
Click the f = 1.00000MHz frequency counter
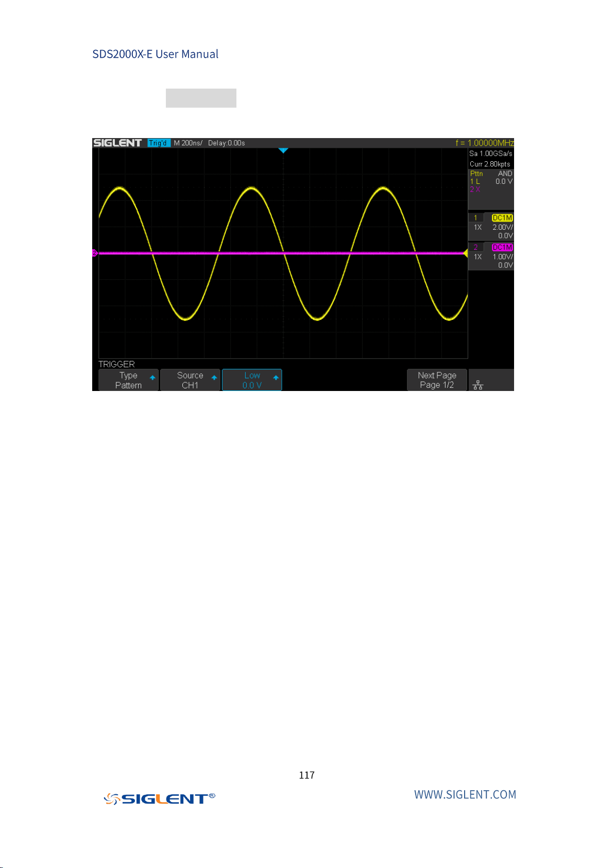[485, 143]
